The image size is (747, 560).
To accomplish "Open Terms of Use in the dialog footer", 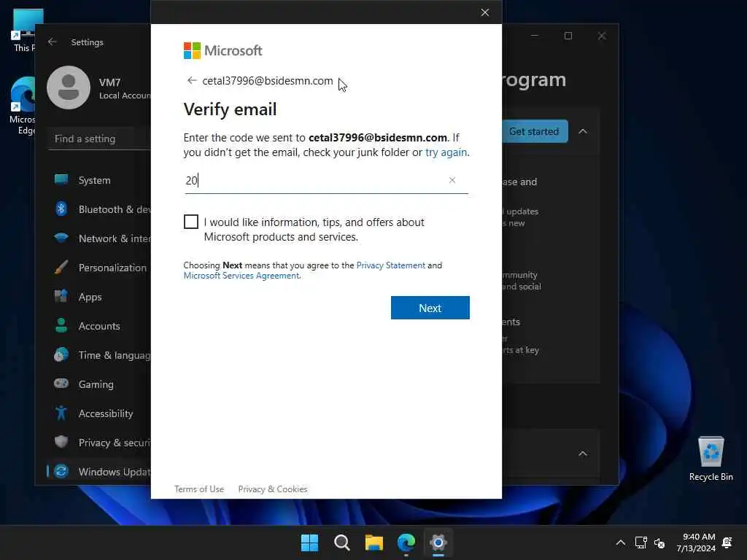I will pyautogui.click(x=199, y=489).
